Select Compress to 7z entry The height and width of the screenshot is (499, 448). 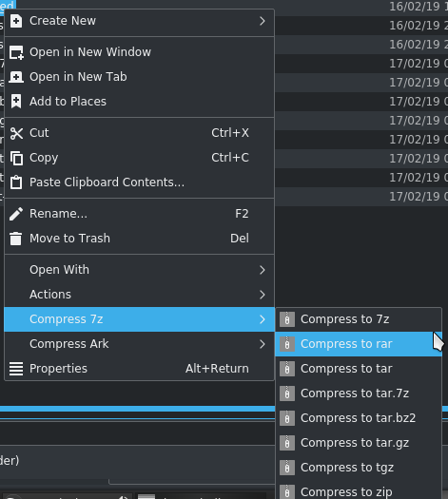pos(359,319)
